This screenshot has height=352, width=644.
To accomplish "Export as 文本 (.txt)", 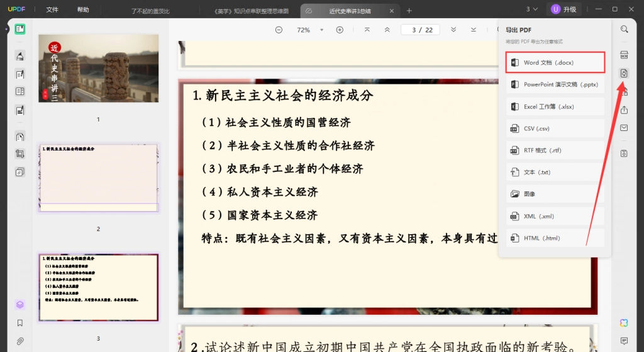I will [555, 172].
